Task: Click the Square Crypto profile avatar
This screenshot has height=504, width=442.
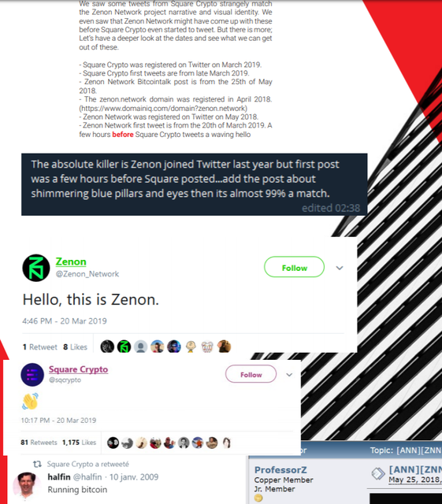Action: coord(32,375)
